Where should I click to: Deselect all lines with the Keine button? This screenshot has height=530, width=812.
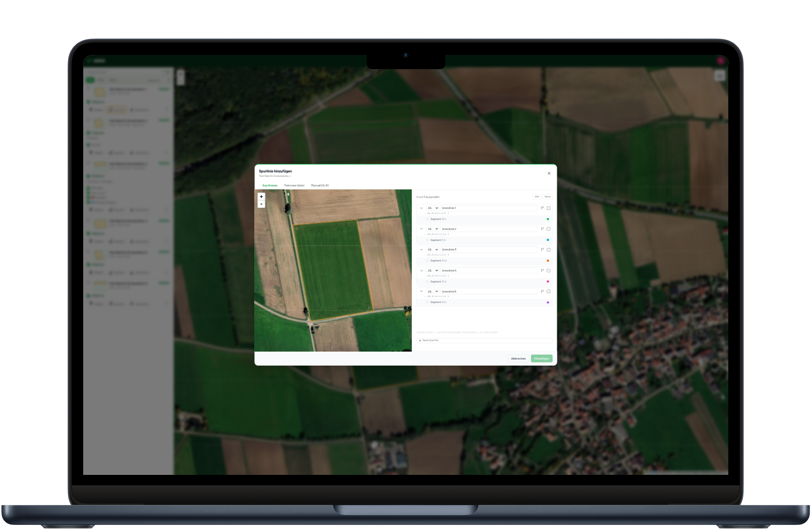tap(547, 197)
